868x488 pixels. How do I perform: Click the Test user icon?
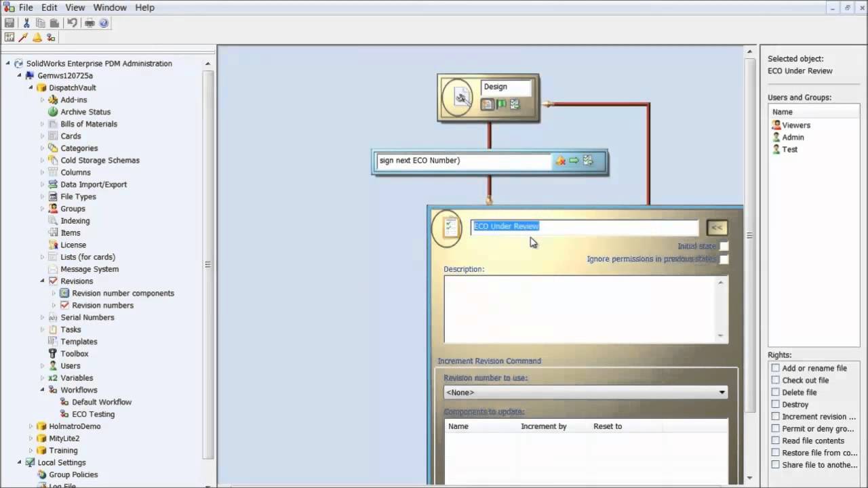click(x=776, y=149)
